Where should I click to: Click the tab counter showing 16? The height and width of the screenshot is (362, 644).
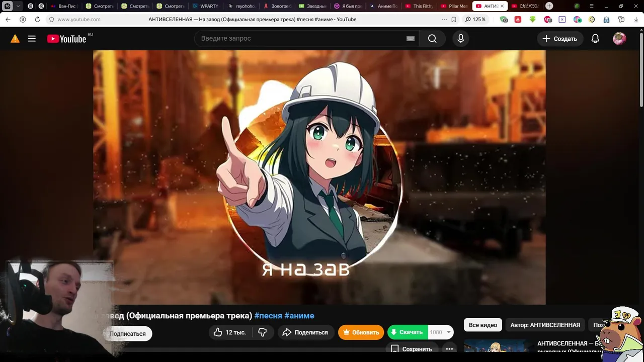pyautogui.click(x=7, y=6)
